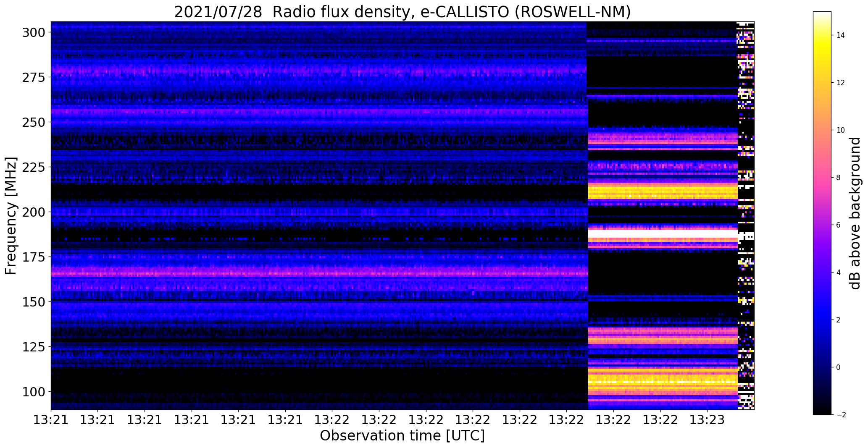
Task: Click the plot title mentioning e-CALLISTO ROSWELL-NM
Action: (402, 11)
